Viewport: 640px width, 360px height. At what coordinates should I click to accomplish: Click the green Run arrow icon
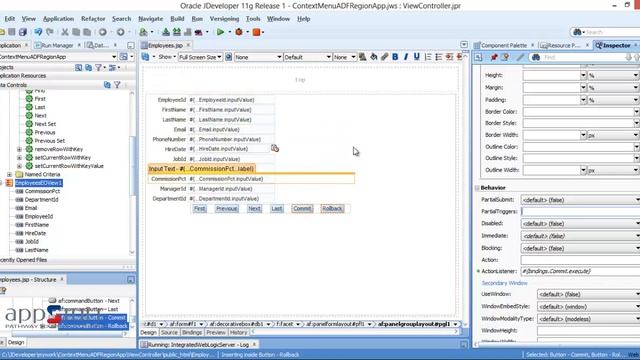tap(220, 32)
